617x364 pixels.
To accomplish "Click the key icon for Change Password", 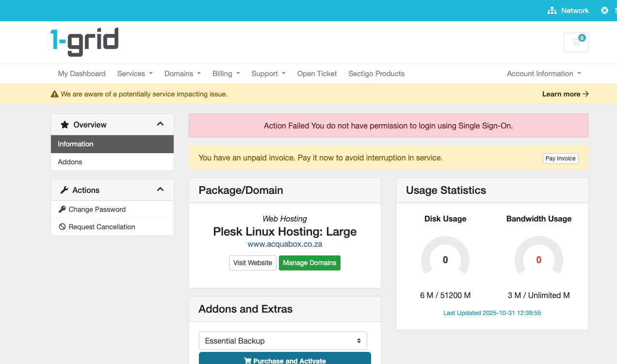I will tap(62, 209).
